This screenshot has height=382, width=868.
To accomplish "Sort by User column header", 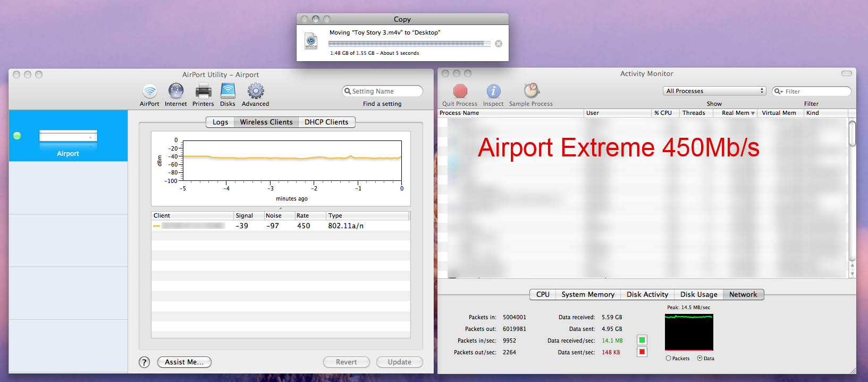I will point(618,113).
